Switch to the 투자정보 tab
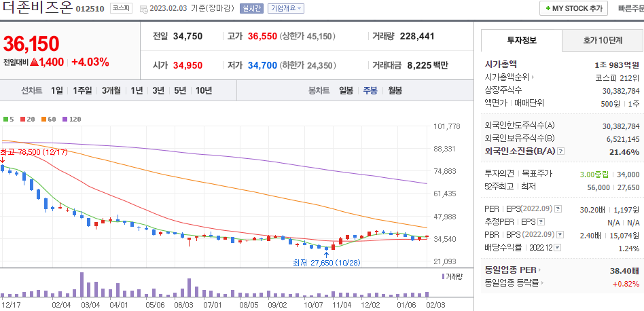This screenshot has width=644, height=311. [521, 40]
